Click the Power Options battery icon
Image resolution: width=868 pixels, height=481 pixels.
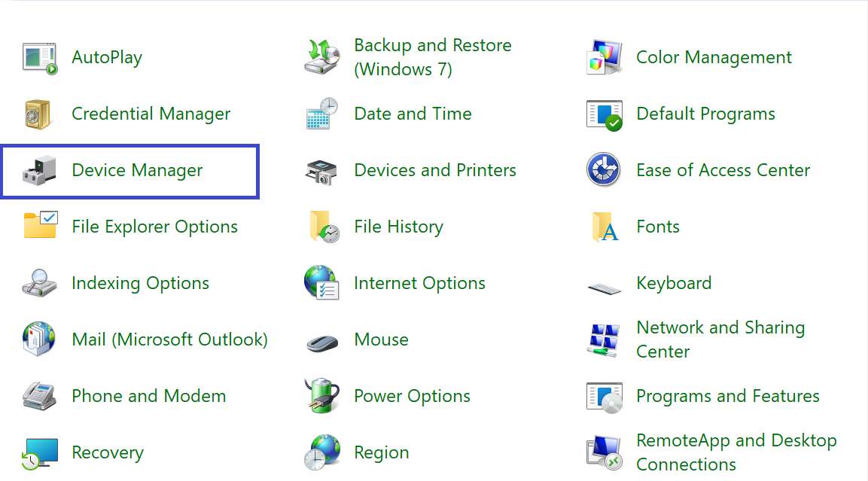[x=322, y=396]
